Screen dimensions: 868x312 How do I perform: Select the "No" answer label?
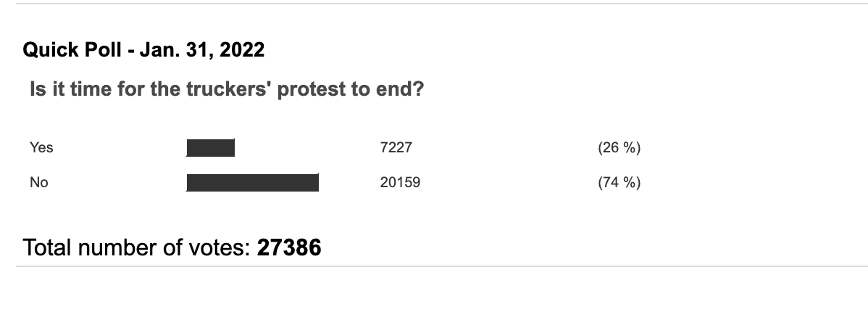[39, 183]
